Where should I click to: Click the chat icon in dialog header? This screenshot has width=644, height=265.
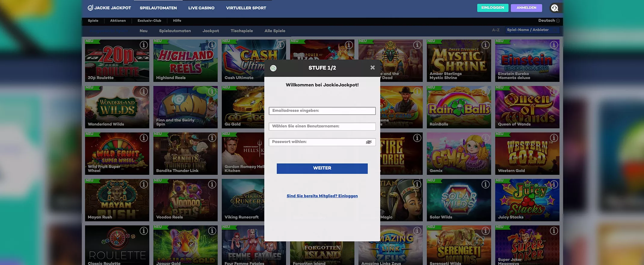pos(273,68)
